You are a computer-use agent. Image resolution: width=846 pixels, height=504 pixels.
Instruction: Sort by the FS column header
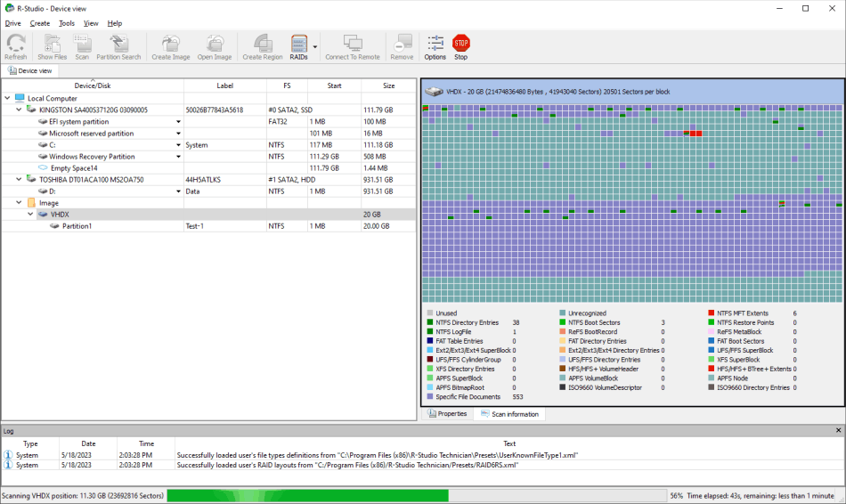coord(287,85)
